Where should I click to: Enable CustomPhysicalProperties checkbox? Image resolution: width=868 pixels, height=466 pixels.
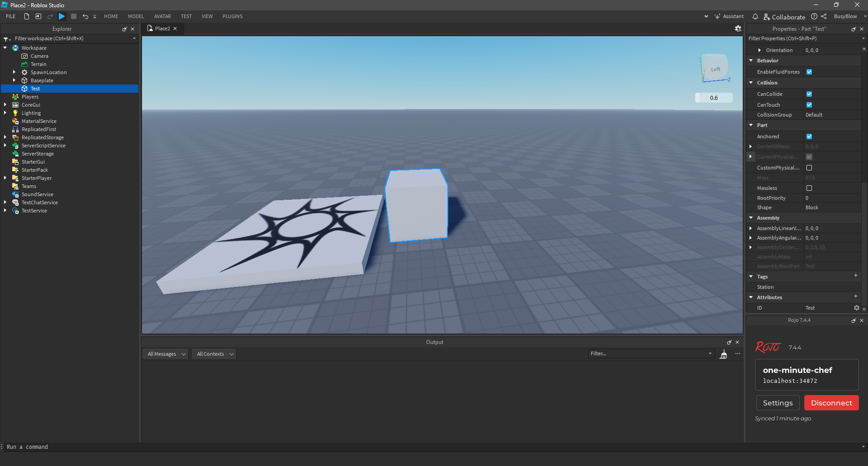(809, 168)
